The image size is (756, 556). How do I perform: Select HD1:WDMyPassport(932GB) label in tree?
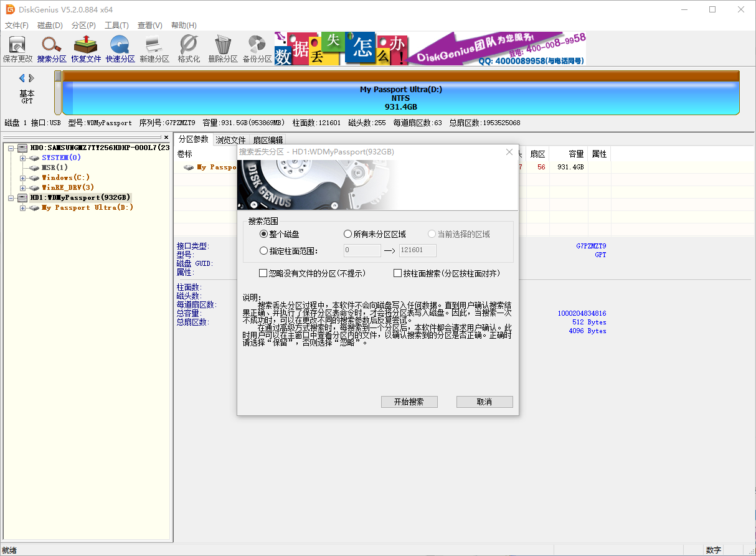coord(80,197)
